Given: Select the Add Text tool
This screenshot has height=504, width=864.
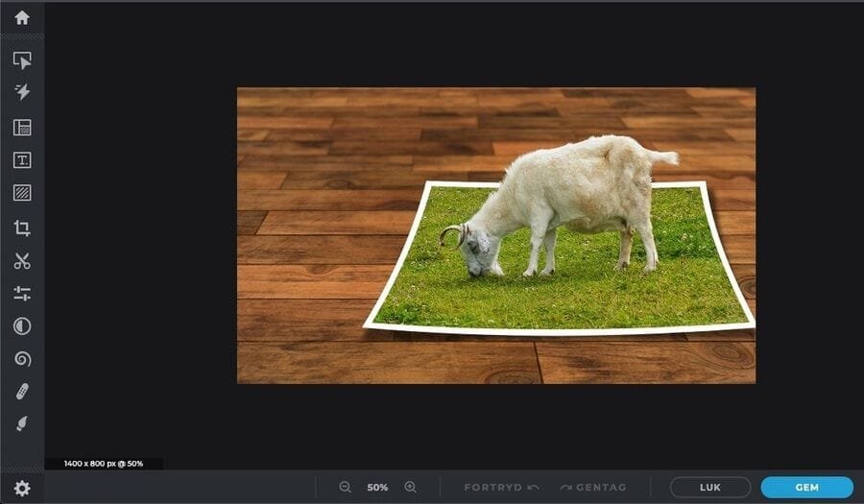Looking at the screenshot, I should pyautogui.click(x=22, y=160).
